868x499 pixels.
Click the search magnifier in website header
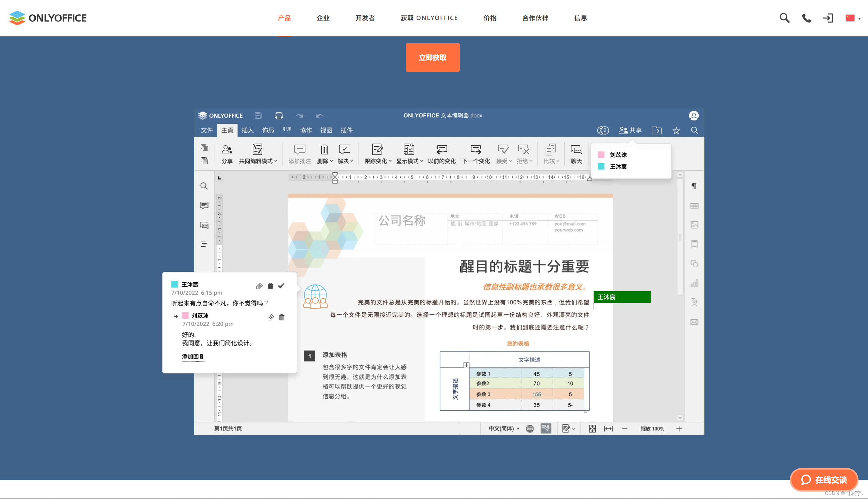(x=784, y=18)
